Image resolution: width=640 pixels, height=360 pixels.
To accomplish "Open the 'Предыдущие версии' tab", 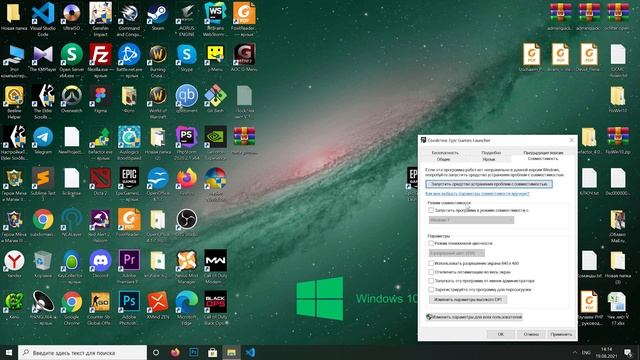I will tap(543, 153).
